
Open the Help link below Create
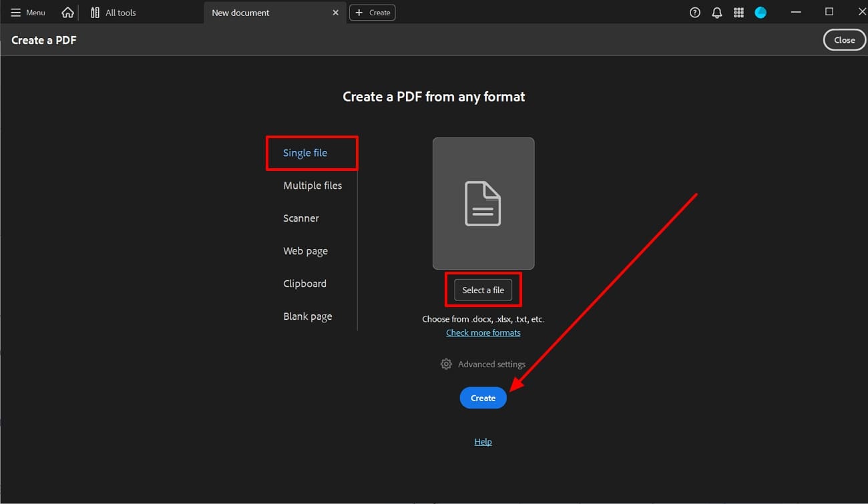click(483, 442)
